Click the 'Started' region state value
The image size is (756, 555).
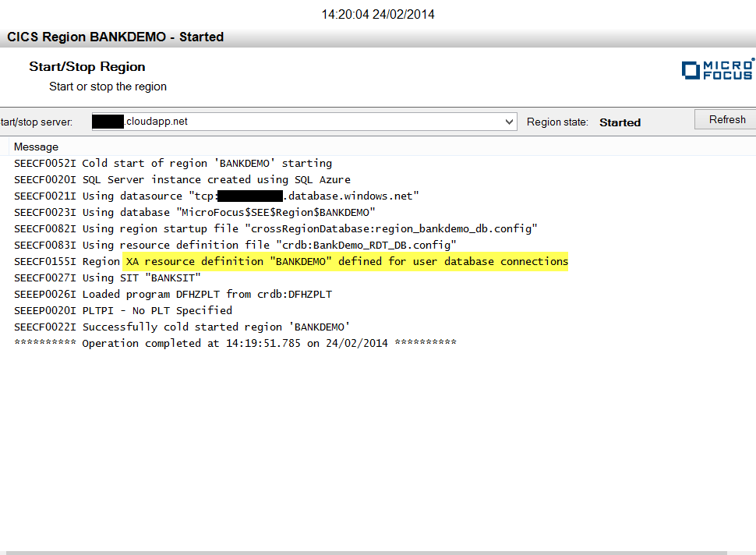pos(620,122)
